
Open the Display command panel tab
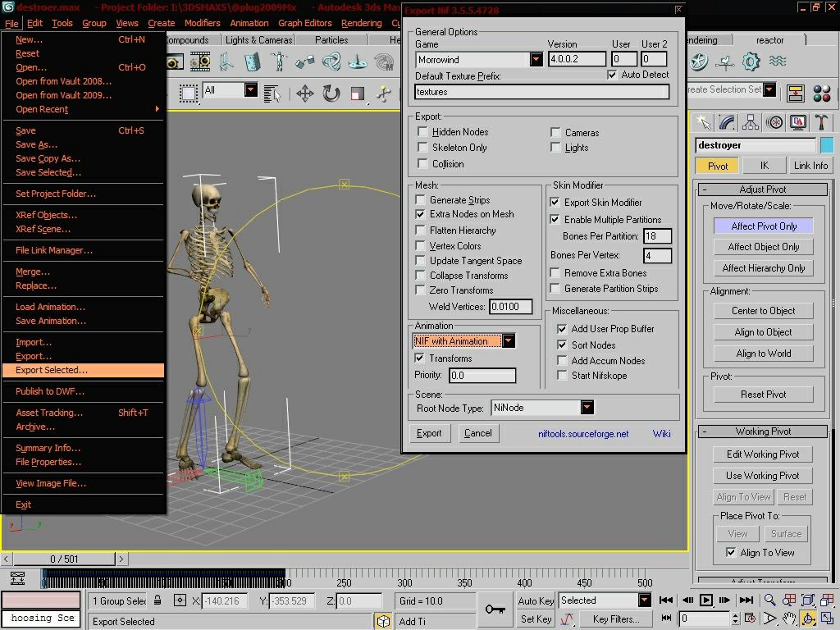point(797,123)
